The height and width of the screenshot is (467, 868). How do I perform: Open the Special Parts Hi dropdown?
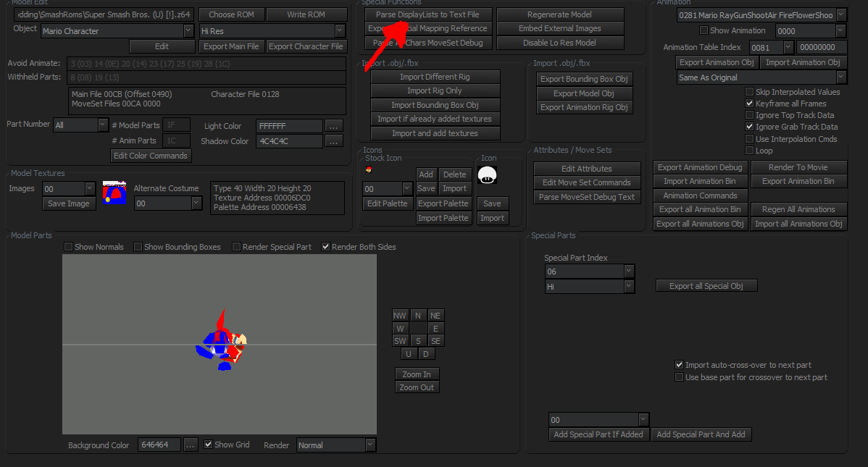[x=628, y=286]
